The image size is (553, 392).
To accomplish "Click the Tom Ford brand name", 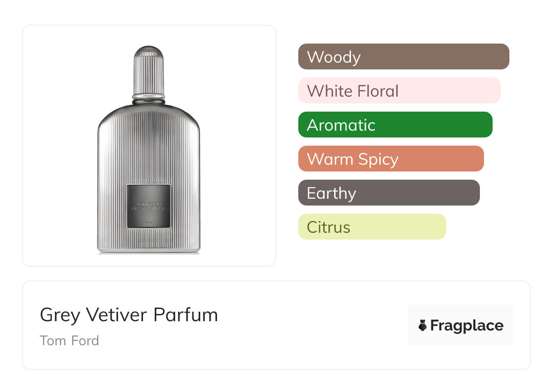I will [x=69, y=340].
